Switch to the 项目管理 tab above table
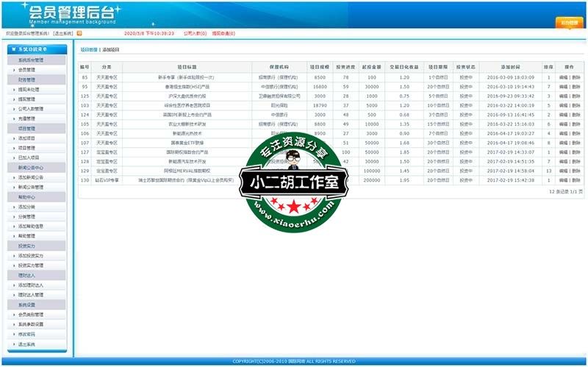Viewport: 588px width, 367px height. click(x=88, y=49)
